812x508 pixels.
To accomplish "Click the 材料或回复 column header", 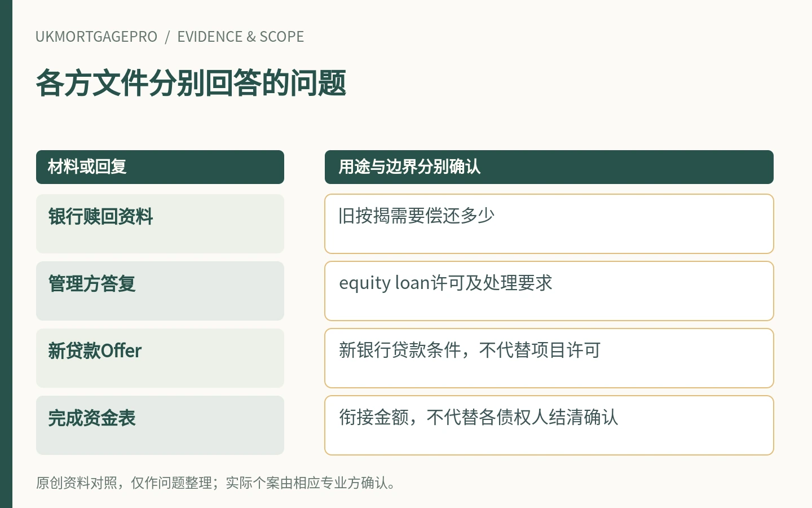I will (160, 167).
